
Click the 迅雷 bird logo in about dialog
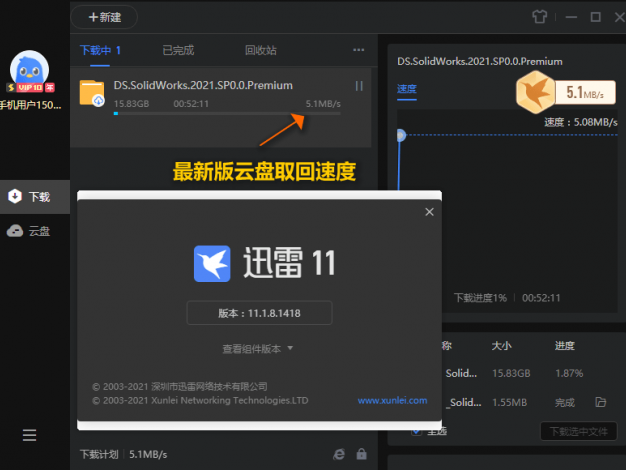pos(212,264)
